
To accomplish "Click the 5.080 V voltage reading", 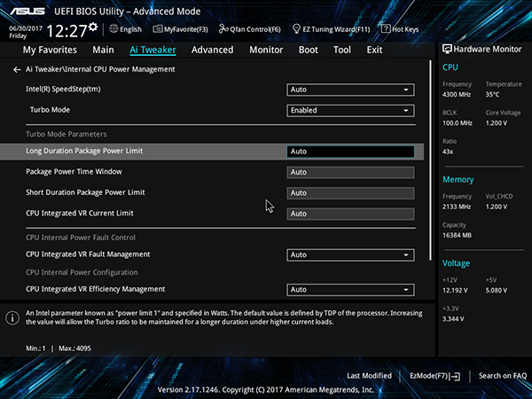I will pos(497,291).
